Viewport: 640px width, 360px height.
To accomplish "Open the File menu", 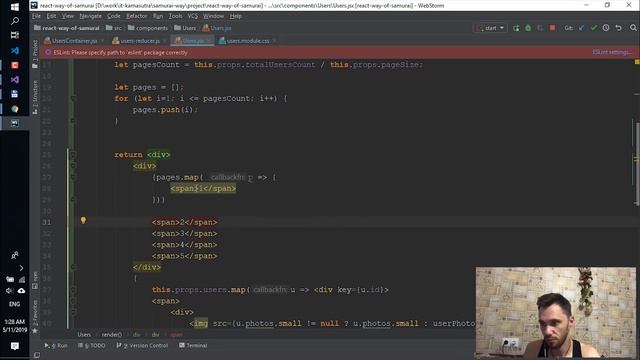I will [x=36, y=16].
